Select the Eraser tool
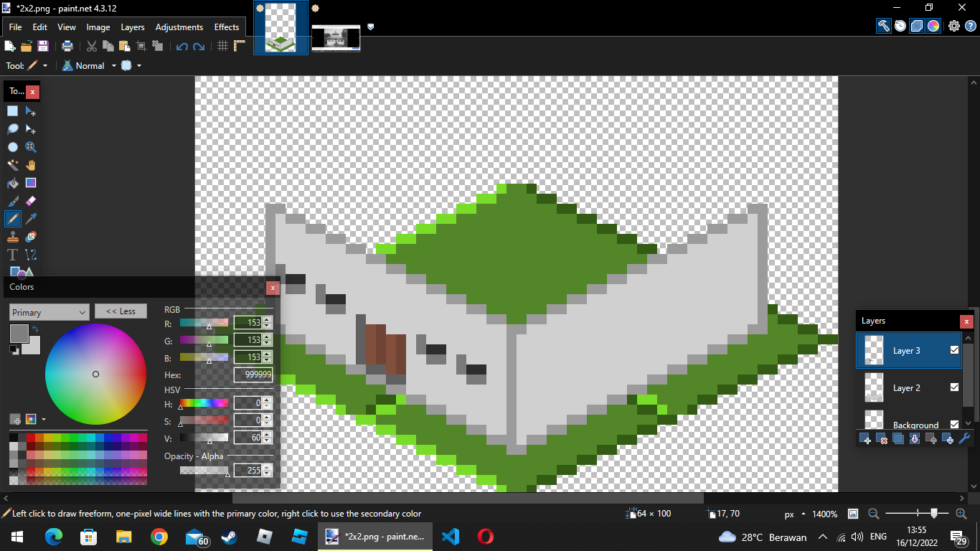Screen dimensions: 980x551 pos(31,201)
